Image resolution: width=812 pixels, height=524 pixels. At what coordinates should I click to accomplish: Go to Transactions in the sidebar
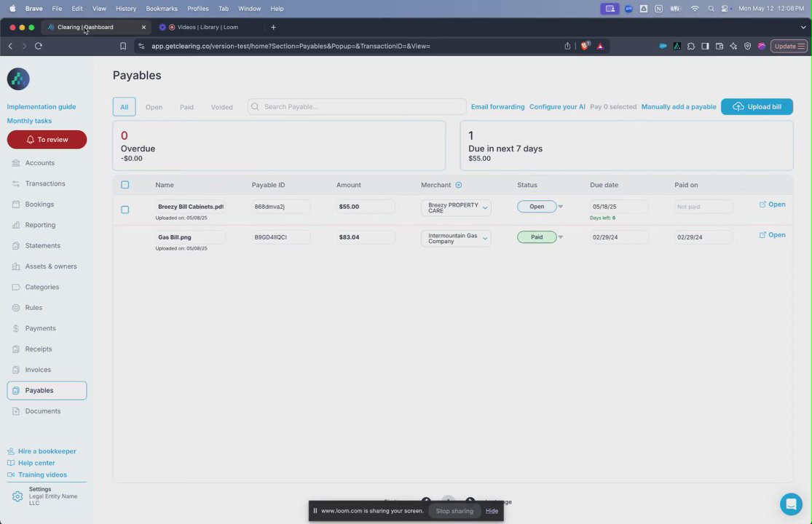(x=45, y=183)
